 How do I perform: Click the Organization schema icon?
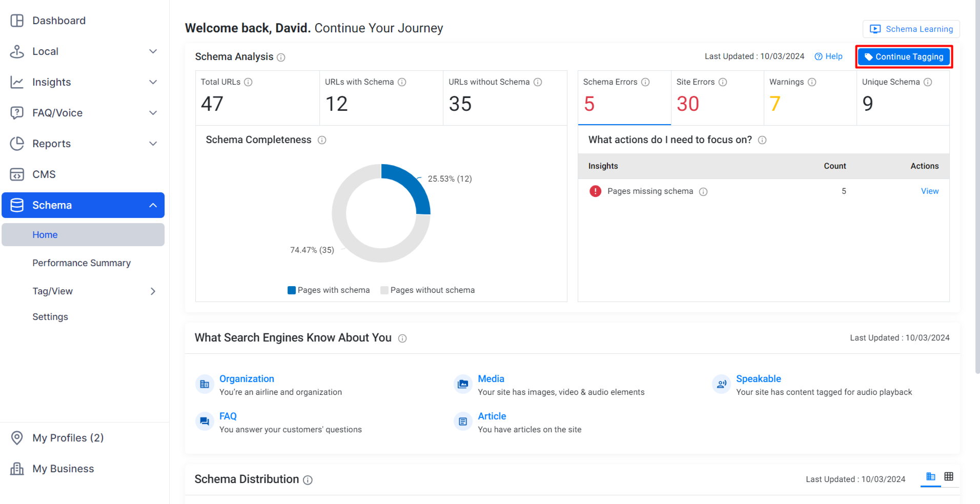click(205, 384)
